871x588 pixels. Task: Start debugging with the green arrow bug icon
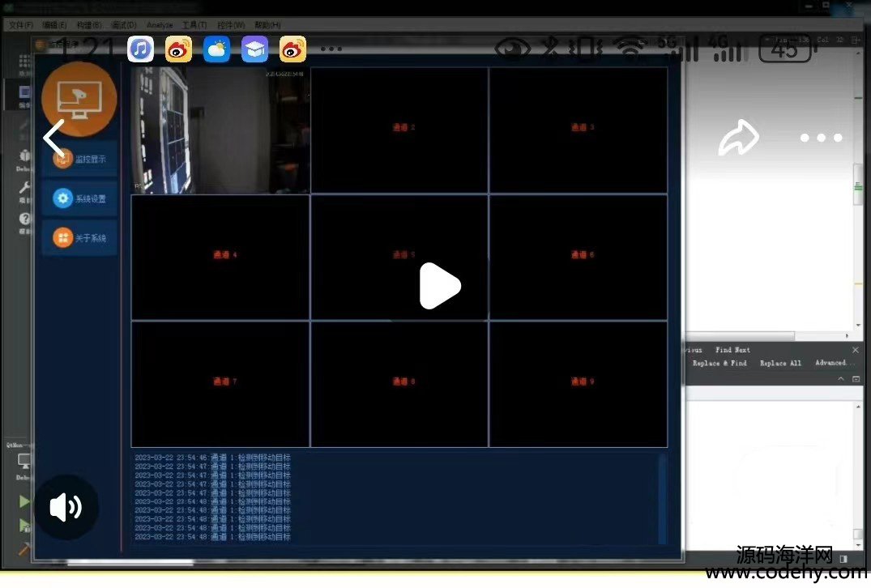[x=23, y=526]
